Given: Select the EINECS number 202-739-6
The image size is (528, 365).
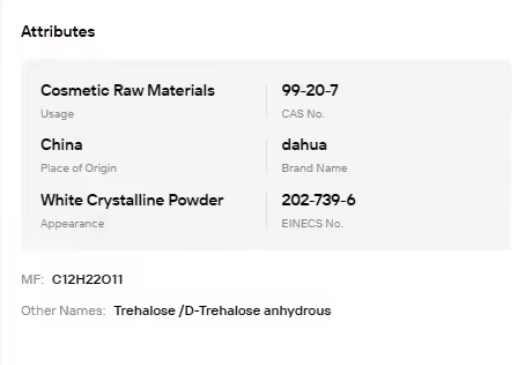Looking at the screenshot, I should coord(318,200).
